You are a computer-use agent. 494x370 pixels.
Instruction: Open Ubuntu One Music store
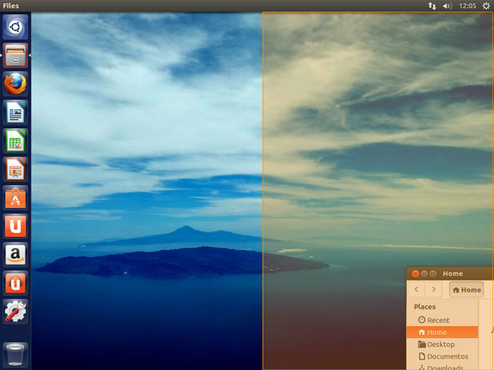(15, 283)
